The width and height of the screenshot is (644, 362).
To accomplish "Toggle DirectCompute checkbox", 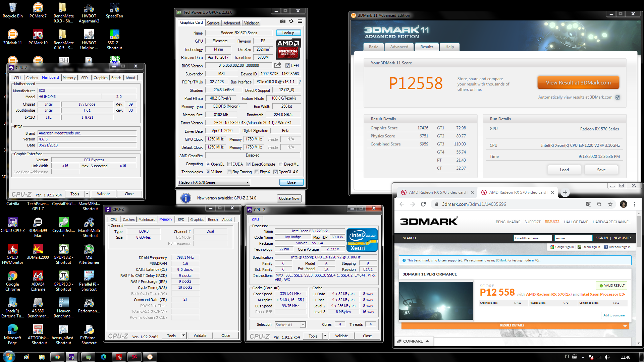I will (x=249, y=164).
